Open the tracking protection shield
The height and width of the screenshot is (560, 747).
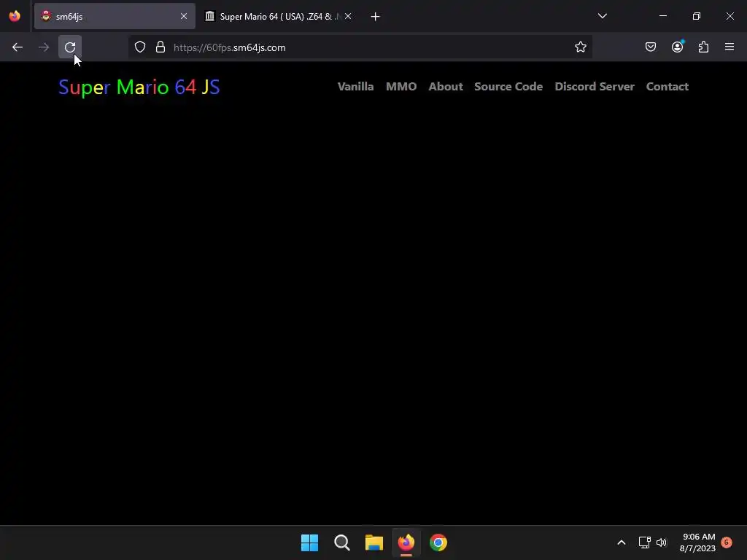pos(140,47)
